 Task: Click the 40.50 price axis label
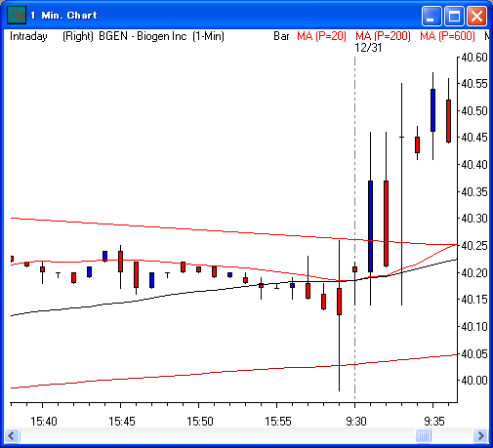474,111
